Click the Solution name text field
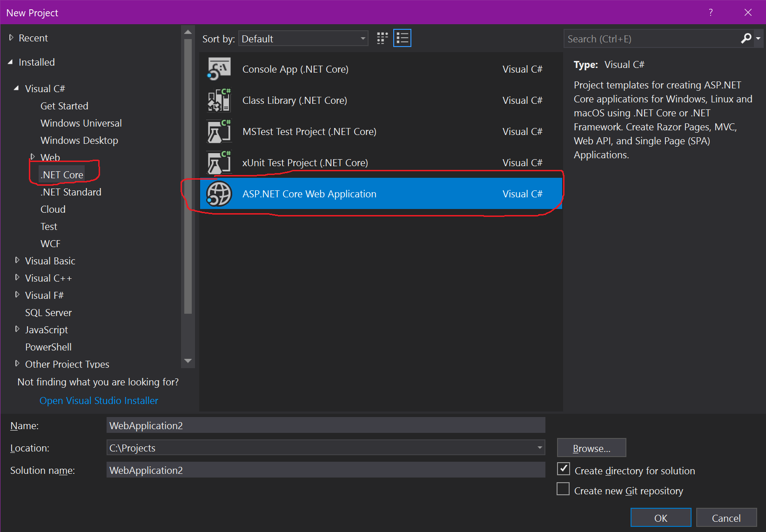This screenshot has height=532, width=766. pos(326,470)
